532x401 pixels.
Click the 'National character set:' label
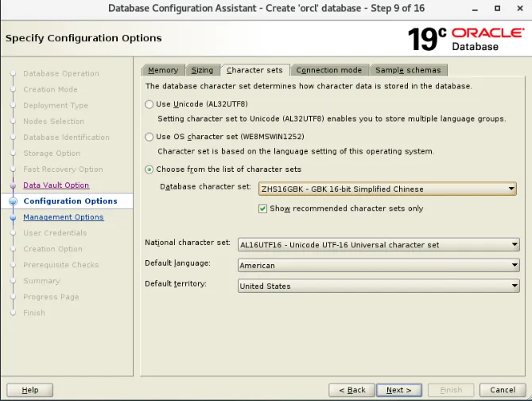188,243
